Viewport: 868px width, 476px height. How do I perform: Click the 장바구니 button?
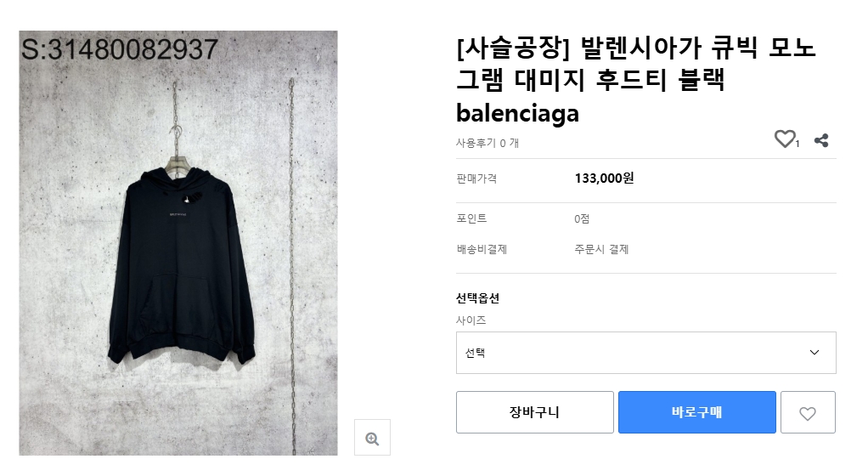coord(534,413)
